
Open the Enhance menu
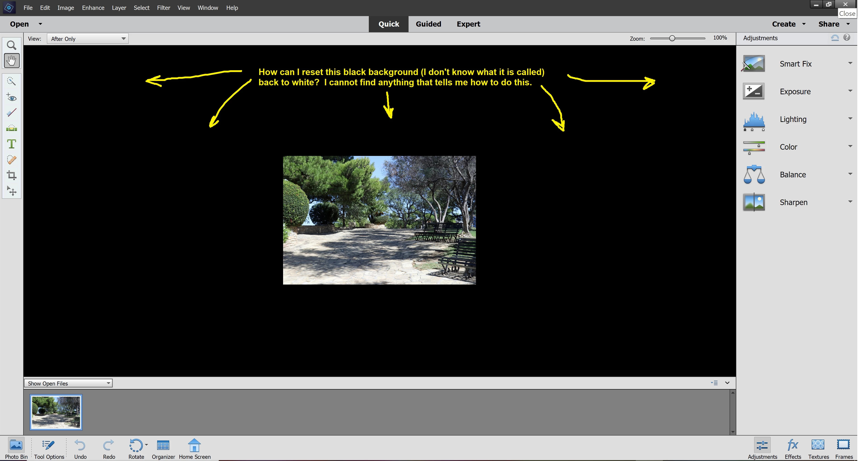pyautogui.click(x=93, y=8)
